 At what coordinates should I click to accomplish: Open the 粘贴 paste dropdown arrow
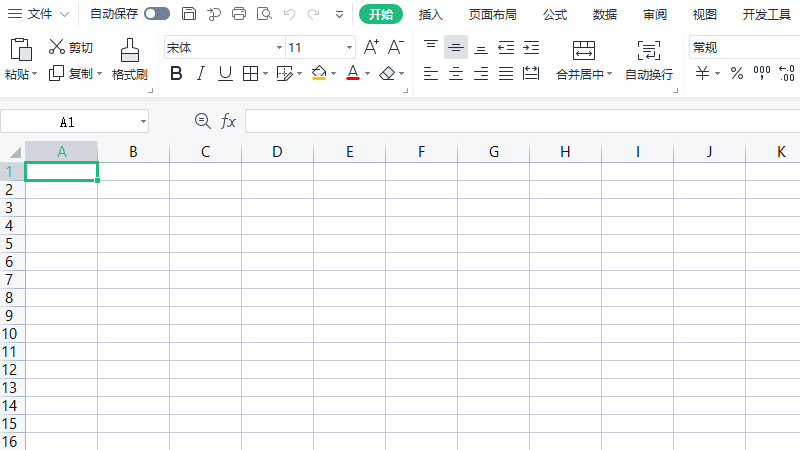click(x=34, y=74)
